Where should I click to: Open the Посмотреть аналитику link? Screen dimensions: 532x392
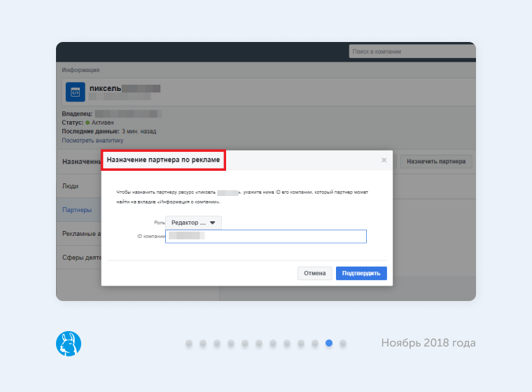[x=92, y=140]
